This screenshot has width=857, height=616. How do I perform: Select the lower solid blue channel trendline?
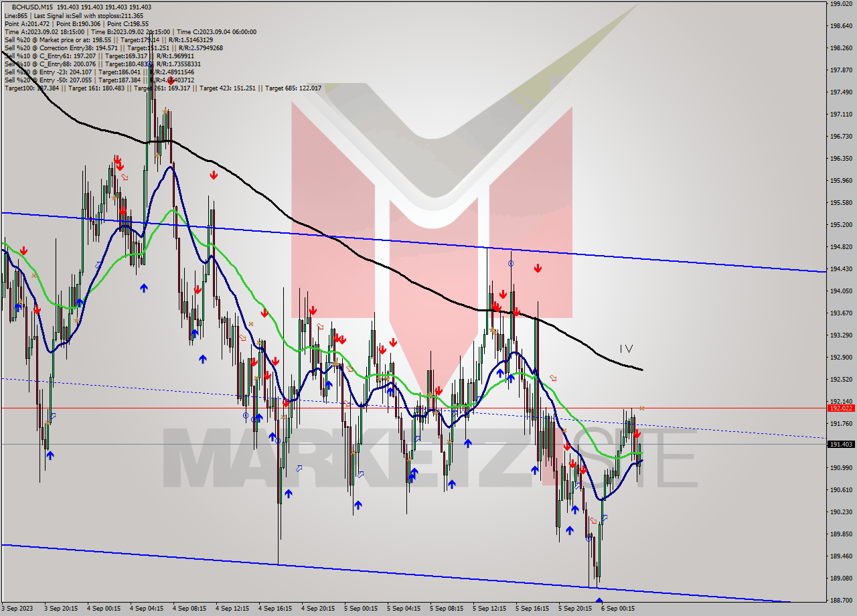(395, 574)
